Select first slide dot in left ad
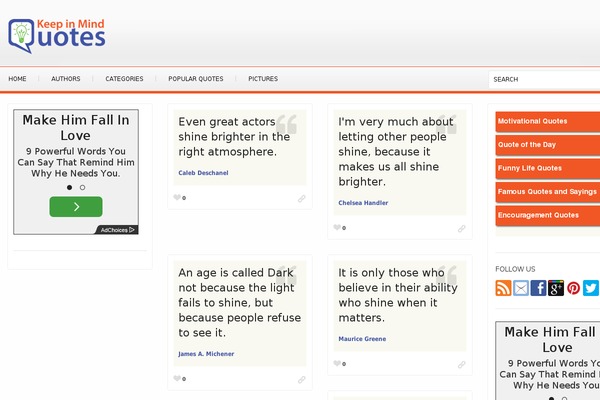Viewport: 600px width, 400px height. click(x=69, y=187)
